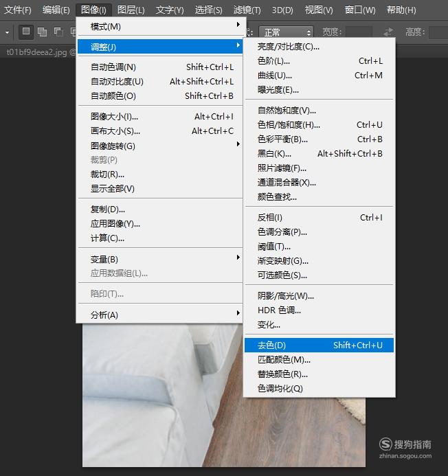Expand the 变量(B) submenu
The image size is (448, 476).
click(x=160, y=259)
